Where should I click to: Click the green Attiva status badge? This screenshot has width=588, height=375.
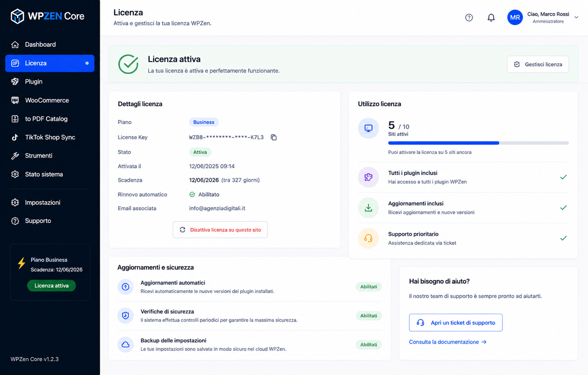[200, 152]
